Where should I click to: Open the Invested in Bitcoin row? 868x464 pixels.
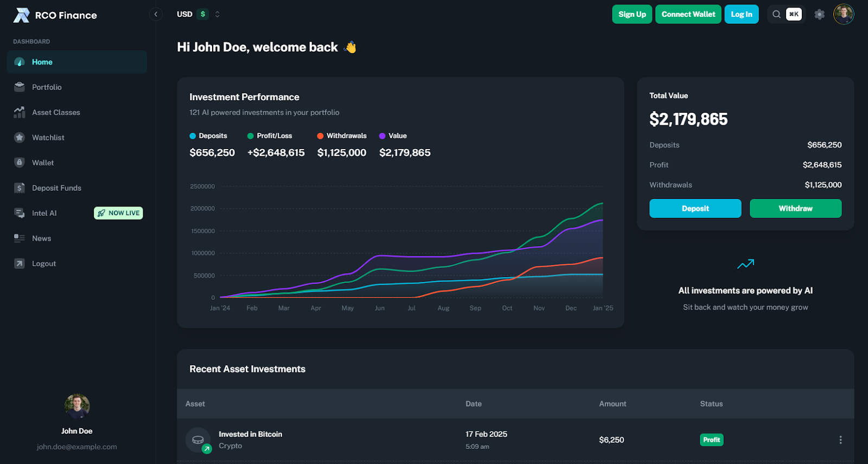[x=515, y=440]
